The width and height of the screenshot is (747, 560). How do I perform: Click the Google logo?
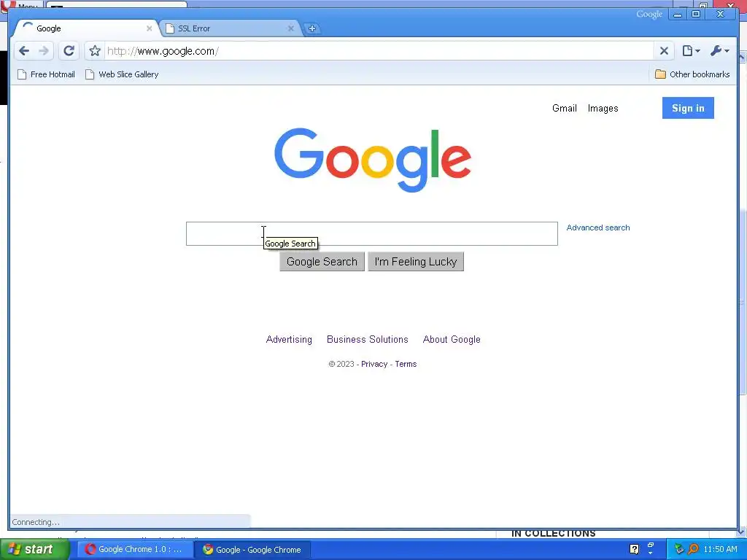click(373, 160)
